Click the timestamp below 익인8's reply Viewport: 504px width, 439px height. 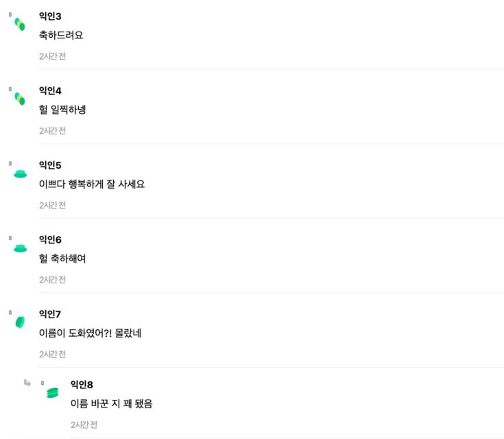tap(84, 425)
